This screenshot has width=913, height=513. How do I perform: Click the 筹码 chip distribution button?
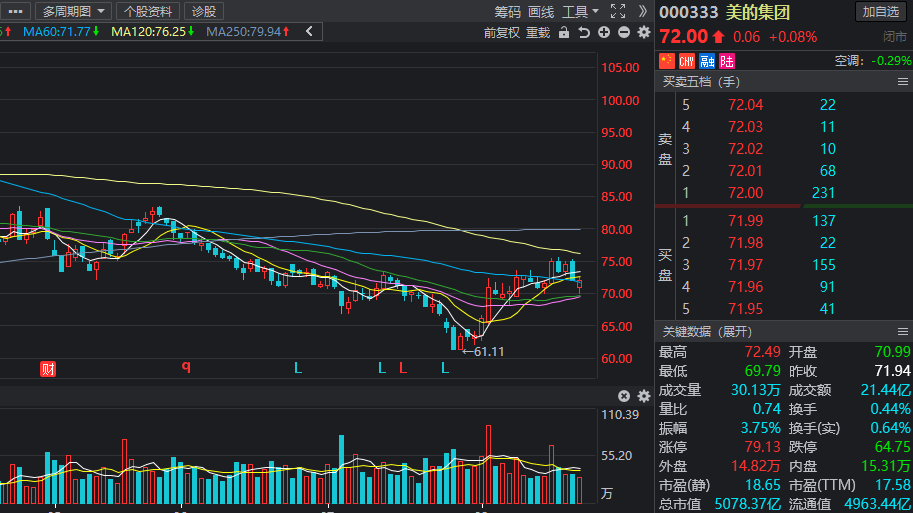[507, 11]
